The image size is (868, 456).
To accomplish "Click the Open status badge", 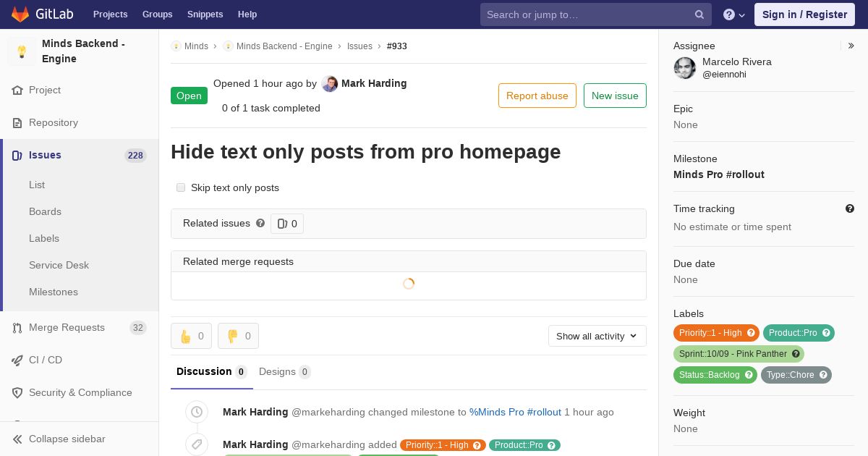I will [189, 96].
